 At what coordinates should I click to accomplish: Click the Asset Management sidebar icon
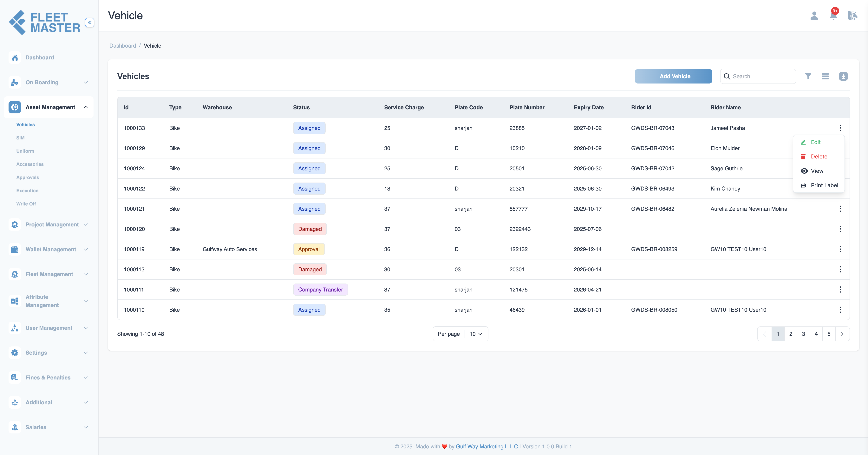point(15,107)
